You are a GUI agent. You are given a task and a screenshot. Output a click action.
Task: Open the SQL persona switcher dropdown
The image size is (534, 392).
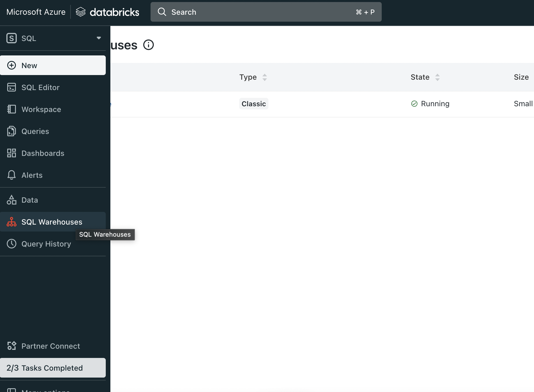click(99, 38)
